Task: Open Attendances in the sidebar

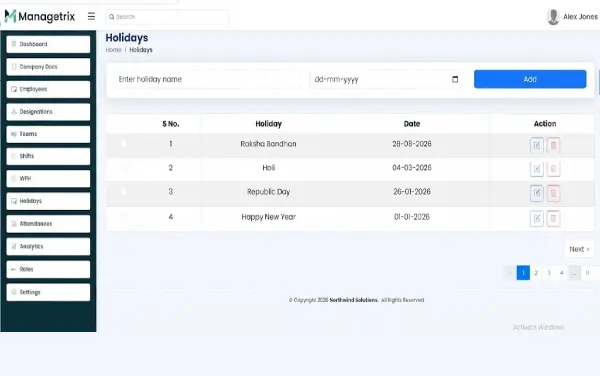Action: [48, 224]
